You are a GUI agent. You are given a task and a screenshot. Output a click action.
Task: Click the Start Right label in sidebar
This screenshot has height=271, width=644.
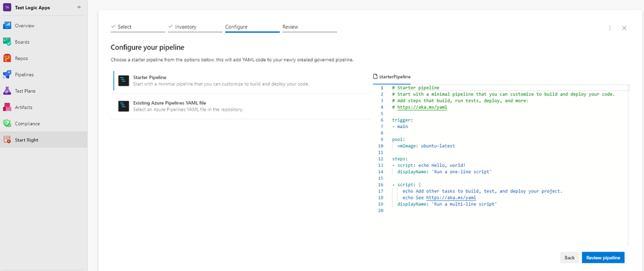(x=26, y=140)
